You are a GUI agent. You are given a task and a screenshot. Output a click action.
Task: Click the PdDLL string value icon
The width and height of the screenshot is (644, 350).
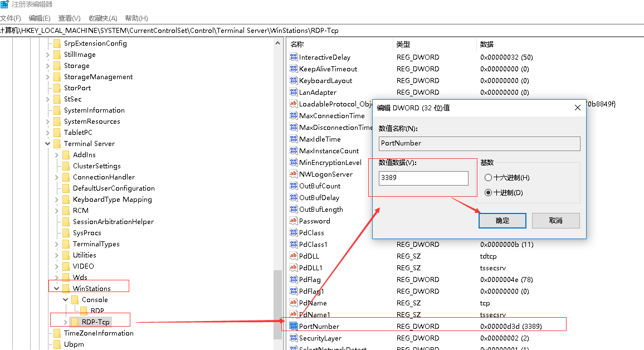click(294, 256)
